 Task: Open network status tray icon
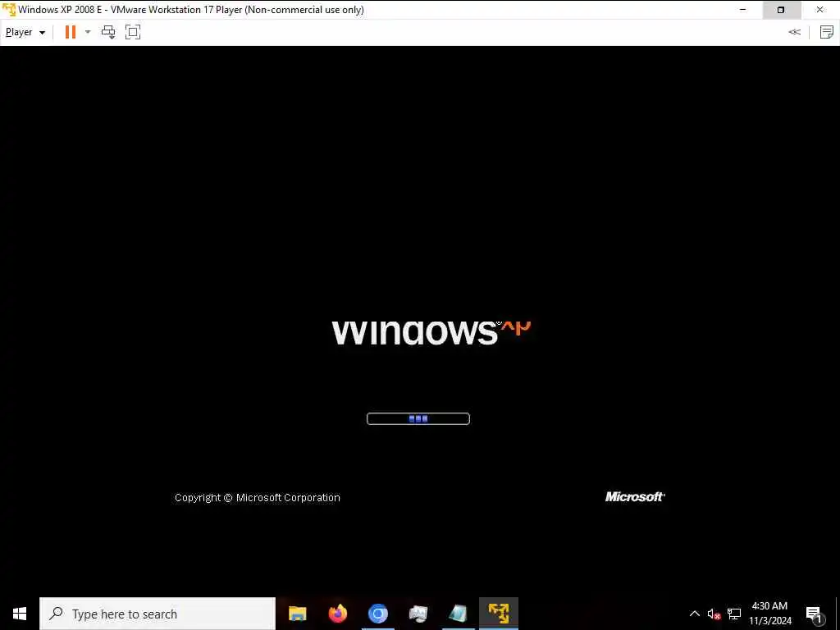(x=734, y=614)
